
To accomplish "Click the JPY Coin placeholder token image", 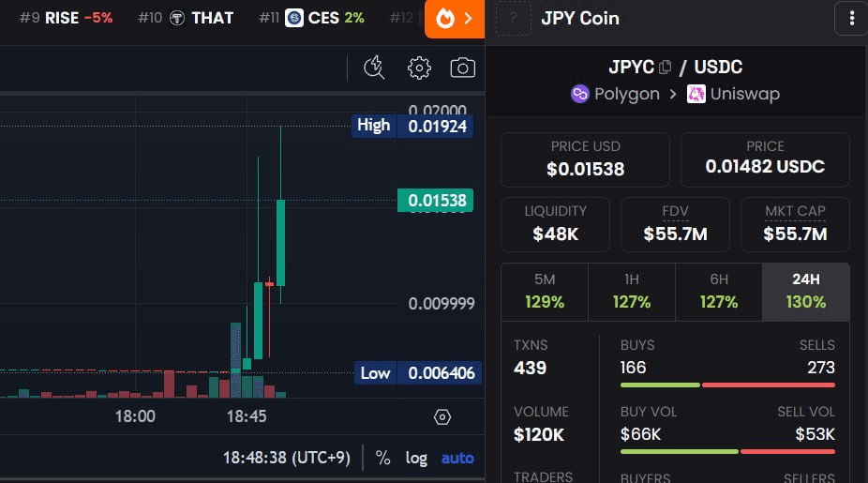I will point(513,18).
